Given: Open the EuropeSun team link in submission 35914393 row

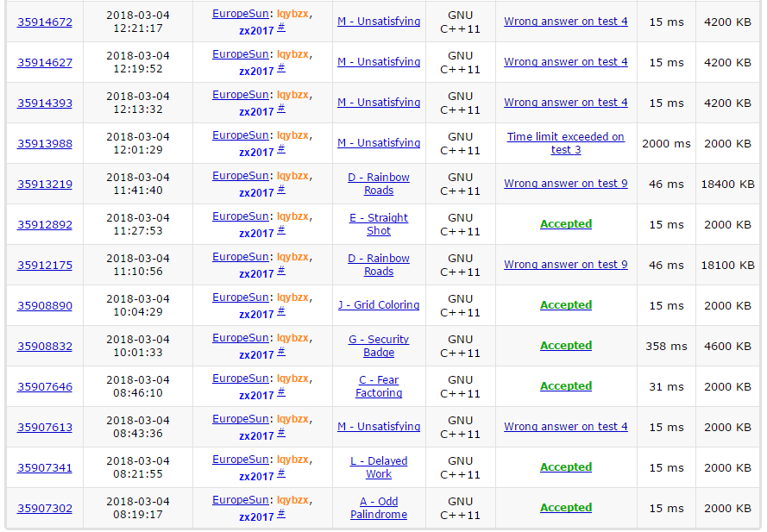Looking at the screenshot, I should [241, 95].
